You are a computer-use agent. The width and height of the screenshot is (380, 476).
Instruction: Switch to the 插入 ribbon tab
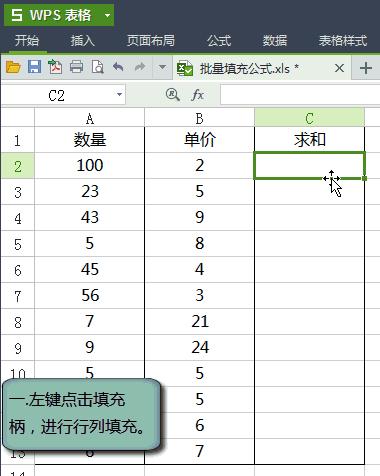pos(83,41)
